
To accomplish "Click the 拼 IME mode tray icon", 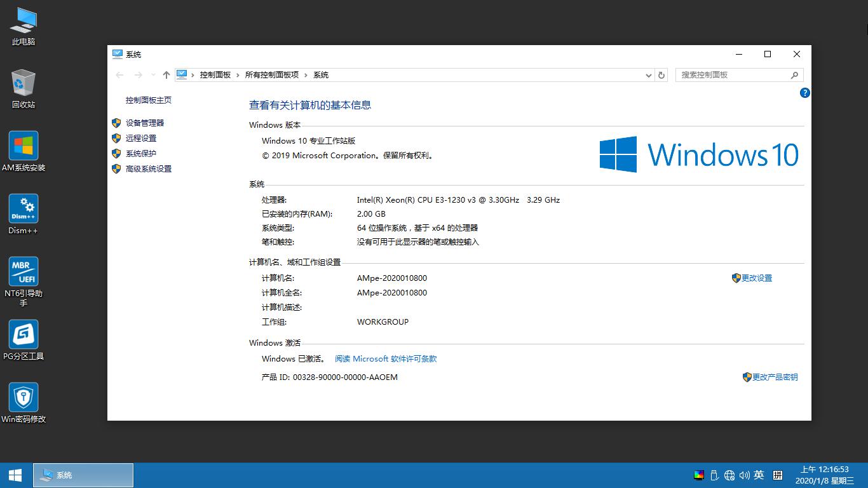I will coord(778,475).
